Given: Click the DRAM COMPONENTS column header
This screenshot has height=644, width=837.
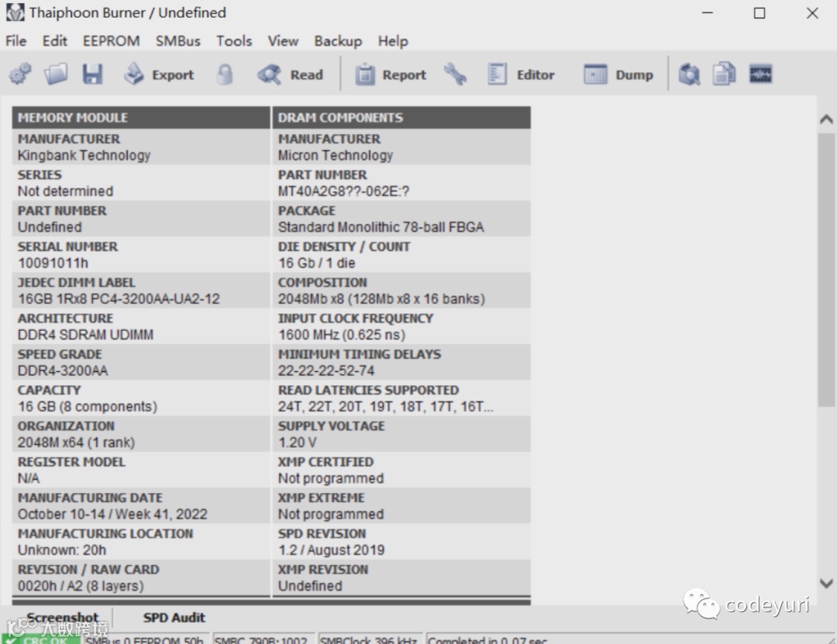Looking at the screenshot, I should point(401,118).
